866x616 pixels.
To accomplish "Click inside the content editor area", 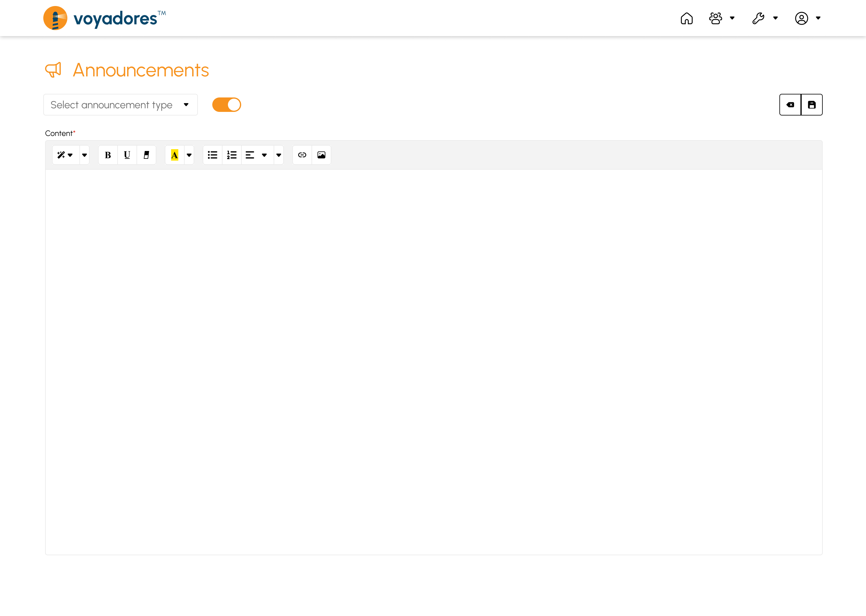I will tap(433, 362).
